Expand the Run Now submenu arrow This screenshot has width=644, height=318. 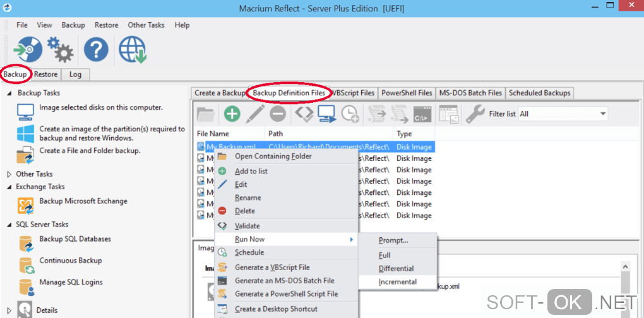point(351,239)
